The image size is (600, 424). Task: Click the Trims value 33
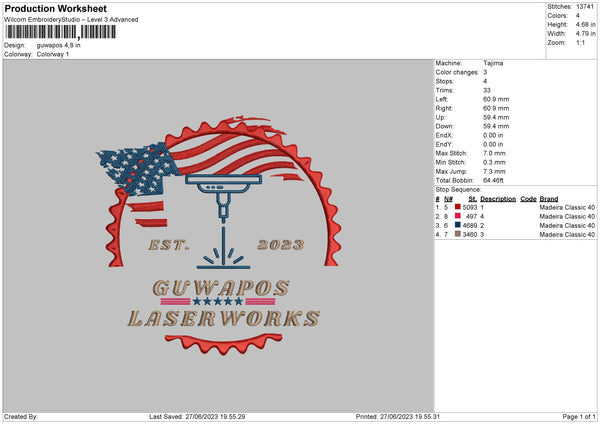(x=487, y=90)
